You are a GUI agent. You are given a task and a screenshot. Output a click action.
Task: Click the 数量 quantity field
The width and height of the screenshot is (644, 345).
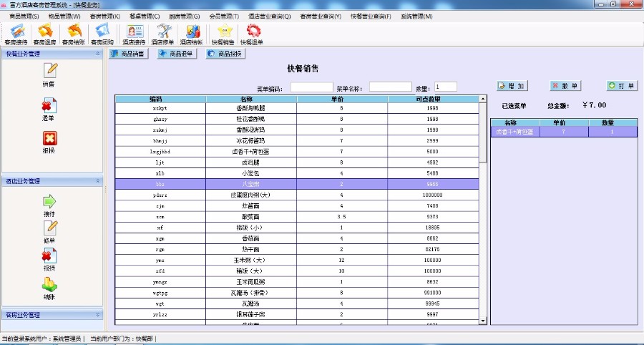(446, 87)
